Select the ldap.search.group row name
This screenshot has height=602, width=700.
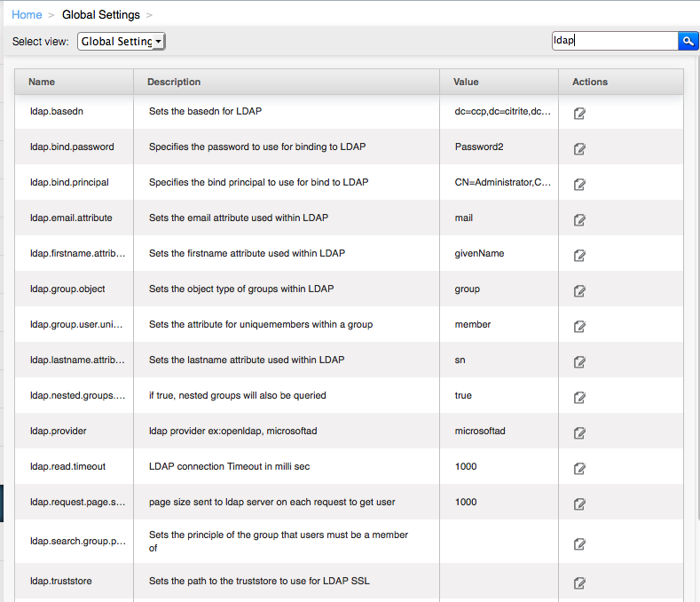75,542
